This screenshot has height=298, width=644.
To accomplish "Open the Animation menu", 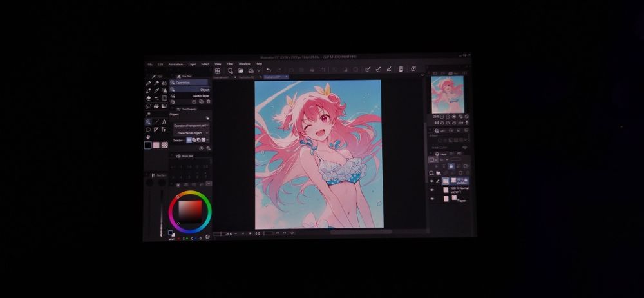I will click(x=176, y=65).
